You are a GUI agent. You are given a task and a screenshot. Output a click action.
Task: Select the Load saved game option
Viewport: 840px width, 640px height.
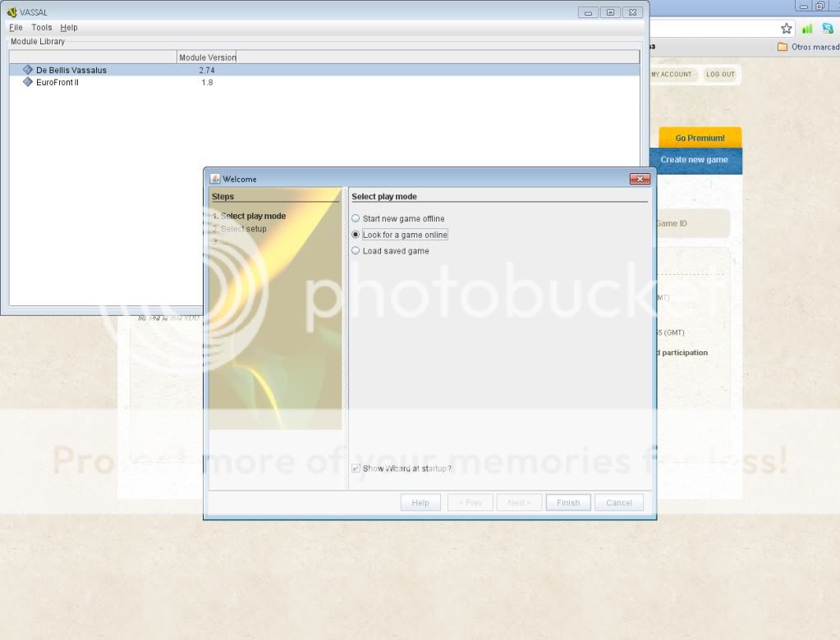point(391,250)
